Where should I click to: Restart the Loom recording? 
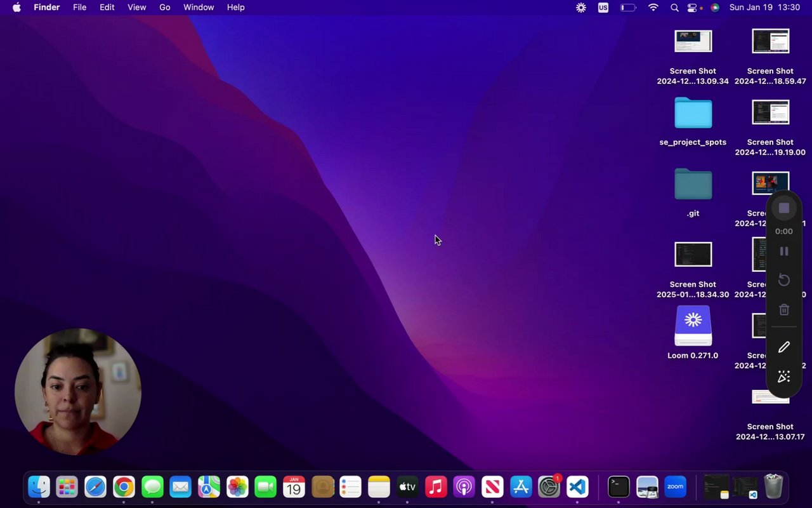click(784, 280)
